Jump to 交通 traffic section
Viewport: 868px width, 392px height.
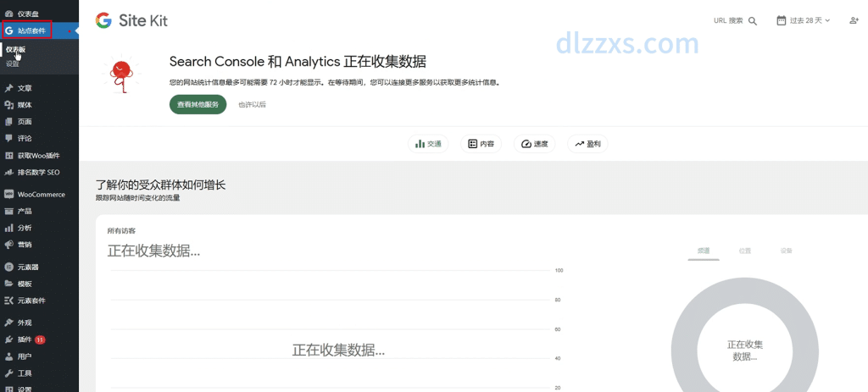(428, 144)
